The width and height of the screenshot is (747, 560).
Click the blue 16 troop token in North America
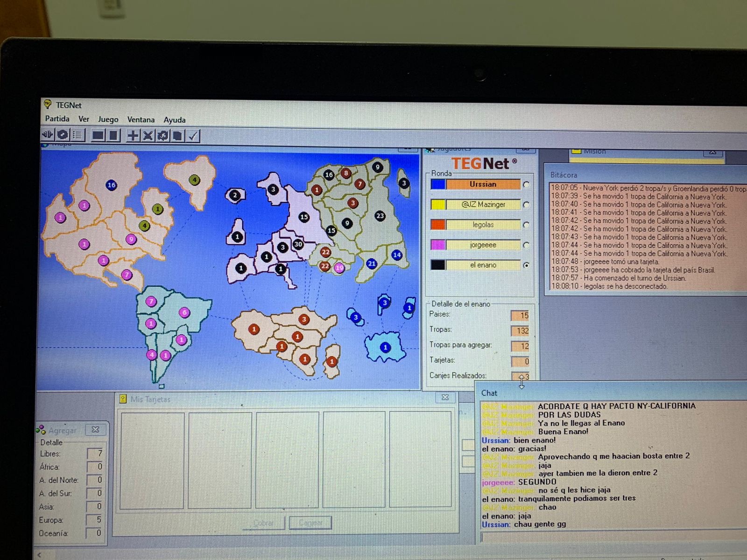[x=111, y=185]
